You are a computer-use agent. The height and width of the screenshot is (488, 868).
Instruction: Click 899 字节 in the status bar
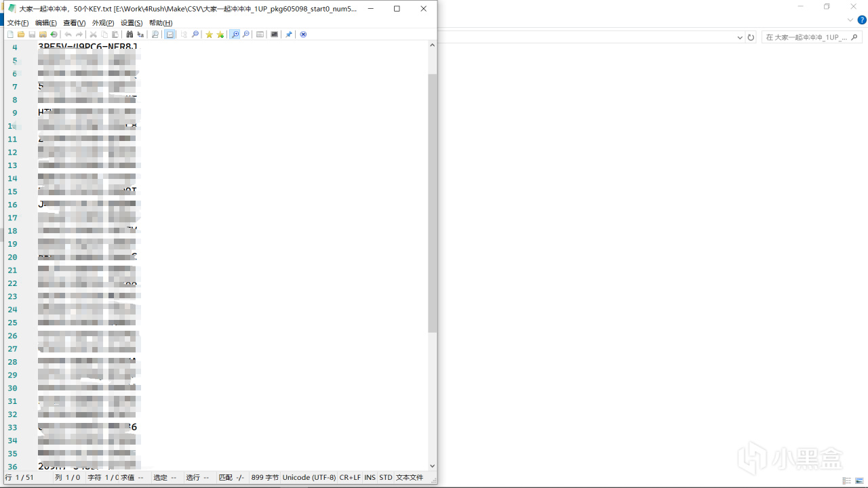[x=264, y=478]
